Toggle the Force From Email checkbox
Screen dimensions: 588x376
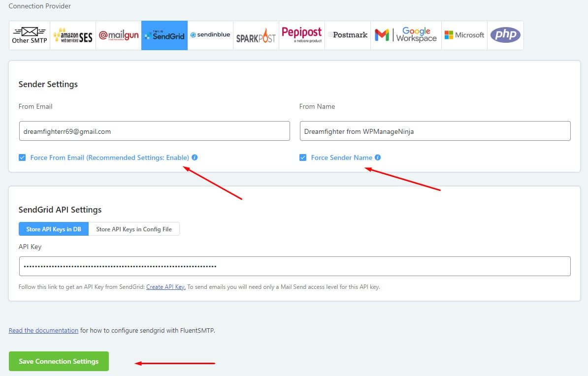[x=22, y=157]
